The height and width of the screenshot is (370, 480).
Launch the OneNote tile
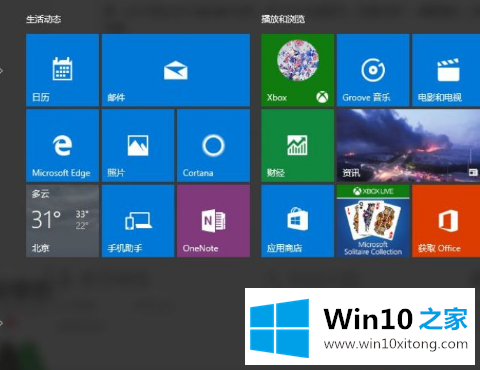pos(214,221)
